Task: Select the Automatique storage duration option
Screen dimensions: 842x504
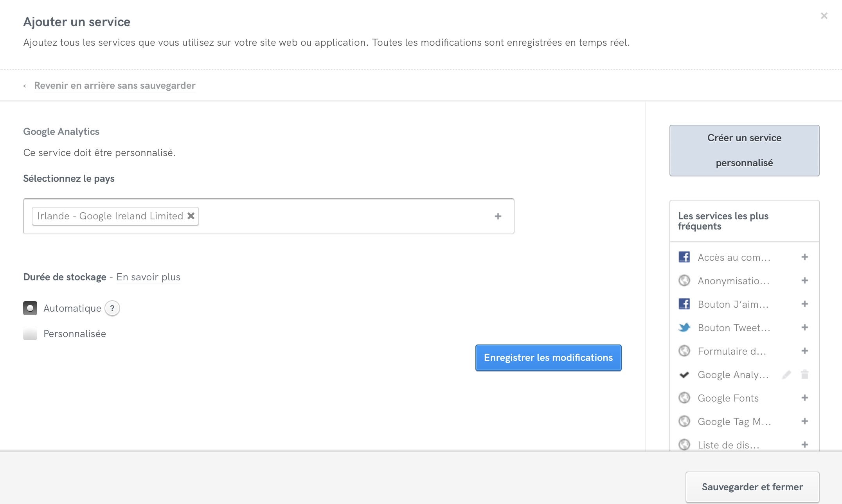Action: pyautogui.click(x=30, y=308)
